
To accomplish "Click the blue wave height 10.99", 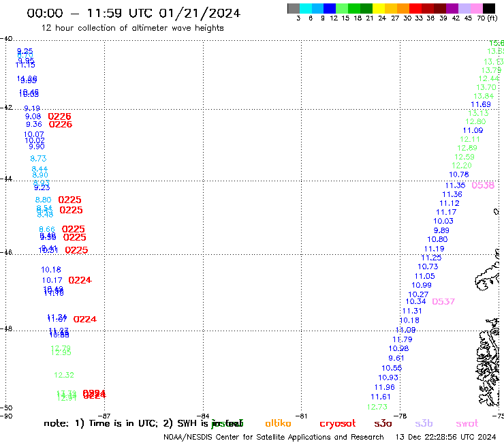I will [422, 285].
